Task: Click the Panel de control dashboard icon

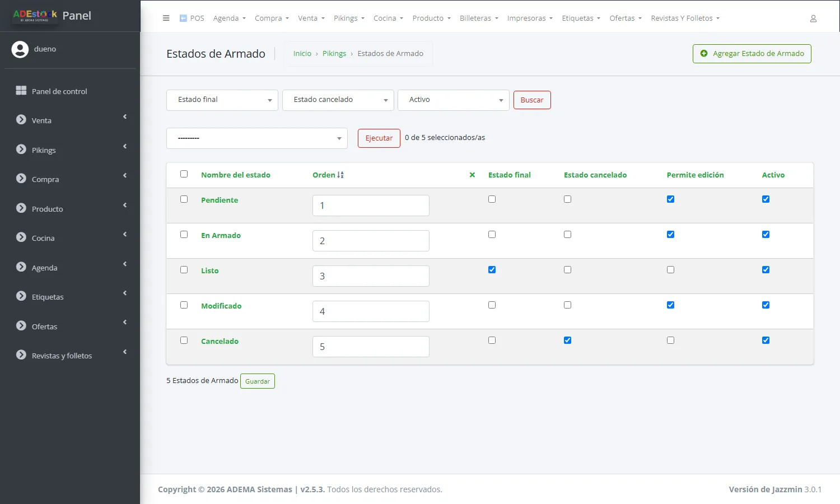Action: point(21,91)
